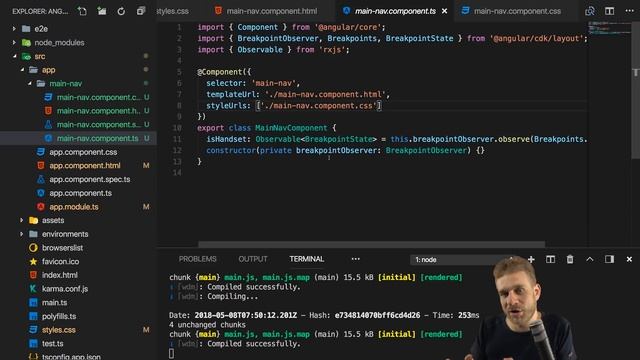640x360 pixels.
Task: Click the New File icon in Explorer
Action: (82, 11)
